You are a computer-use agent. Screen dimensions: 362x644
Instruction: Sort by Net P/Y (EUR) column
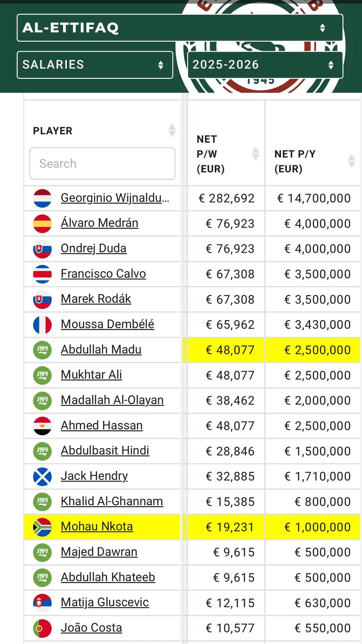click(351, 161)
